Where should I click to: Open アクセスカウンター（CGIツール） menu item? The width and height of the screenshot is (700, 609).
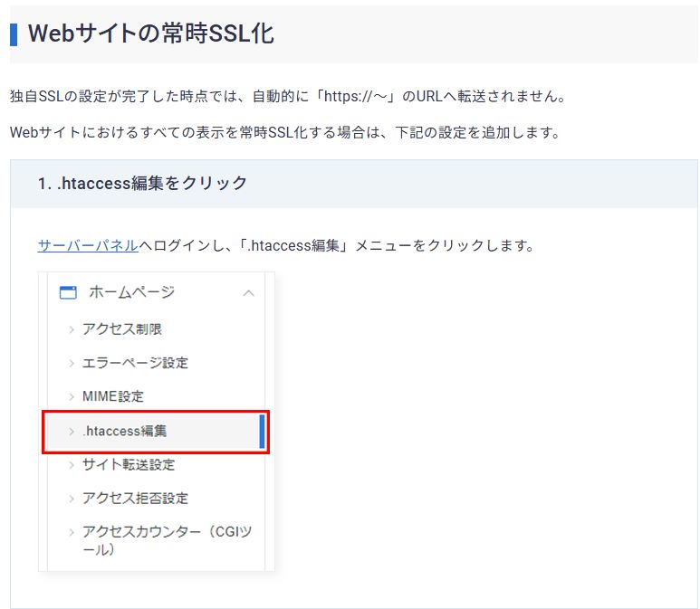[x=167, y=540]
